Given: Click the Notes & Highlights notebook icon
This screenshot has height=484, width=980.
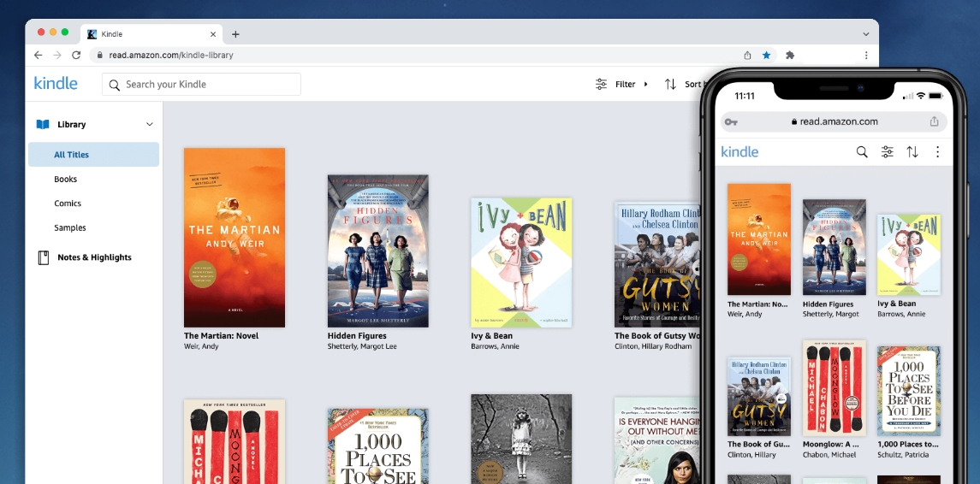Looking at the screenshot, I should coord(43,257).
